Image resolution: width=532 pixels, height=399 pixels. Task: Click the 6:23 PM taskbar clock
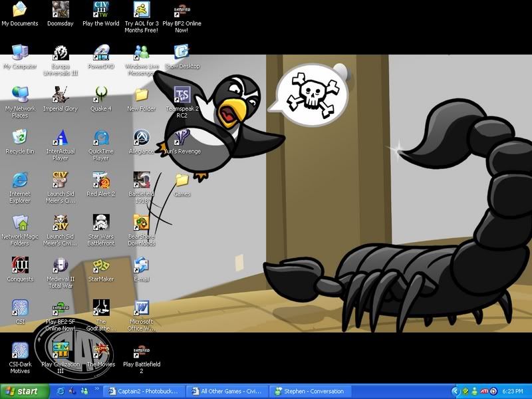(512, 391)
